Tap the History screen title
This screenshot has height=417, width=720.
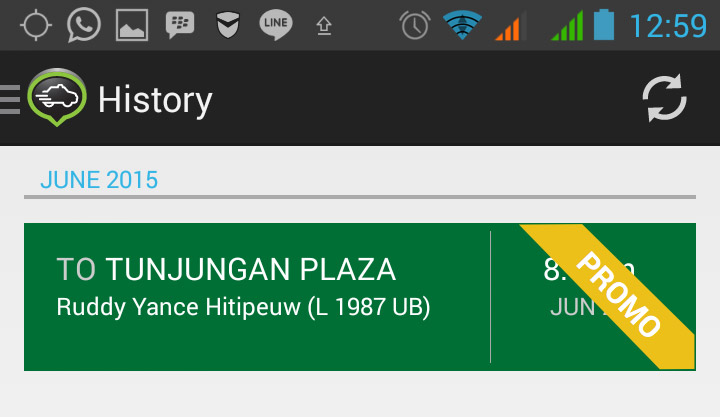155,100
